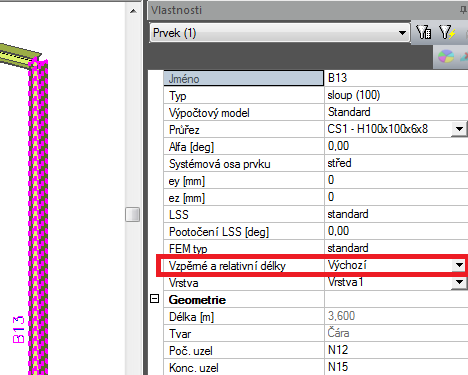This screenshot has height=375, width=468.
Task: Collapse the Geometrie group
Action: point(154,298)
